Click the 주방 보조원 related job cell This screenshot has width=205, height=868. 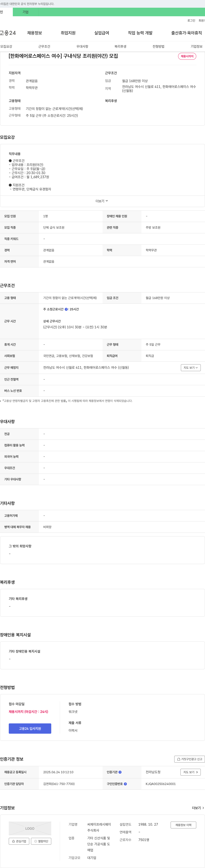tap(153, 227)
